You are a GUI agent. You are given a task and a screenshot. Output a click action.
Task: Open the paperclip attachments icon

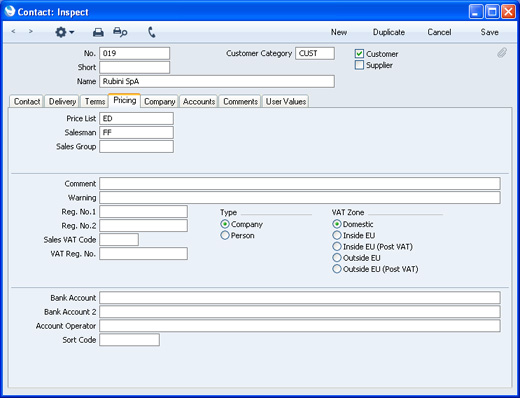click(502, 53)
